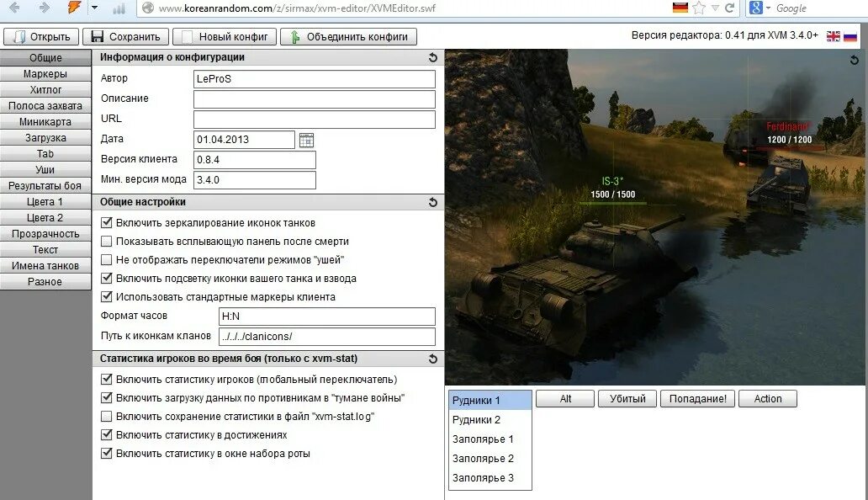Click the Автор input field

315,79
